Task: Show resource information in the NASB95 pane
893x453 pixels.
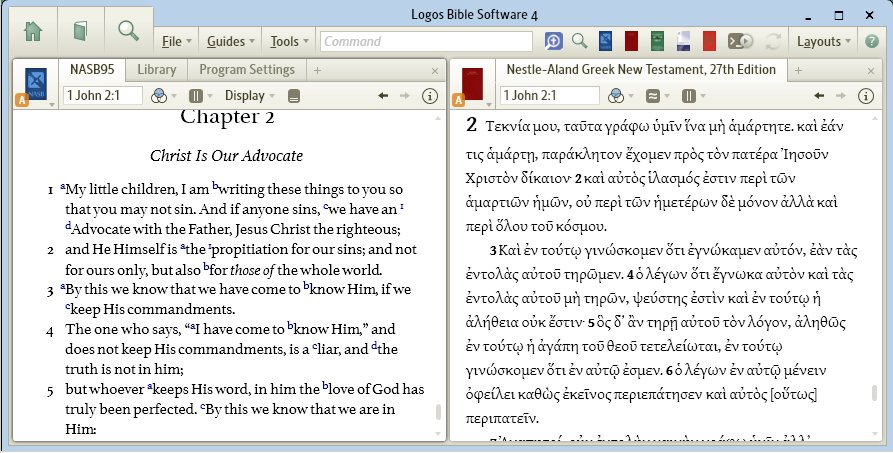Action: coord(430,96)
